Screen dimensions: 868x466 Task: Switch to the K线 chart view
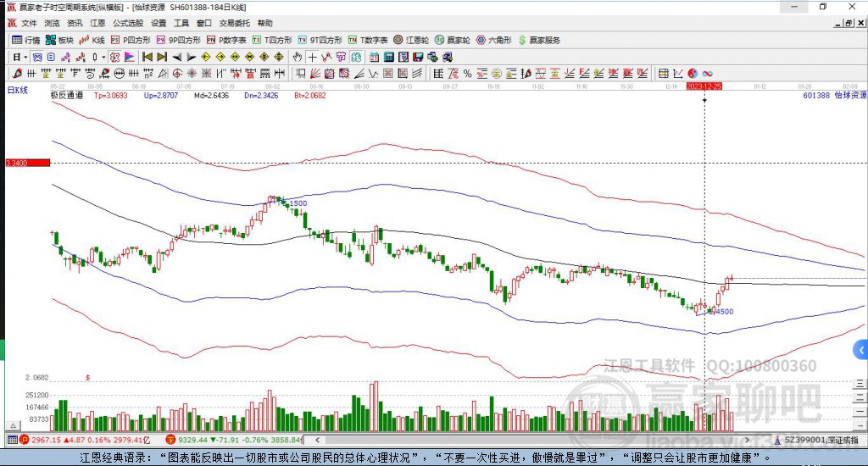[x=92, y=40]
